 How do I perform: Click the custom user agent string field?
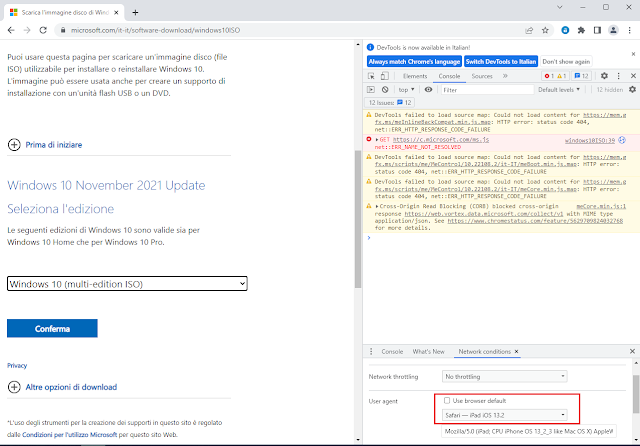[529, 431]
